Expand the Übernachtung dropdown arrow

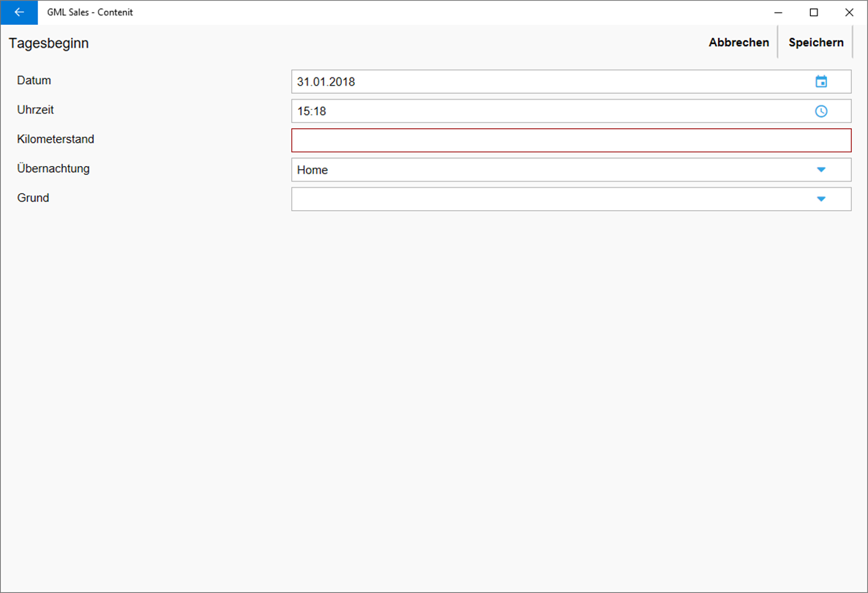coord(821,170)
